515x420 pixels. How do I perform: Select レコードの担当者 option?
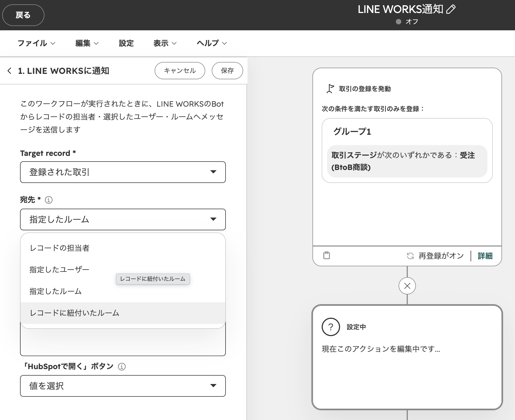(123, 248)
